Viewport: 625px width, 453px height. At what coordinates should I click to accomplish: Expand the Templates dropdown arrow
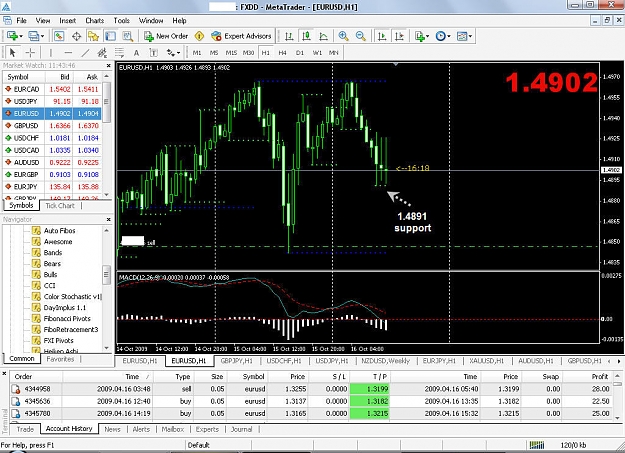pos(470,36)
